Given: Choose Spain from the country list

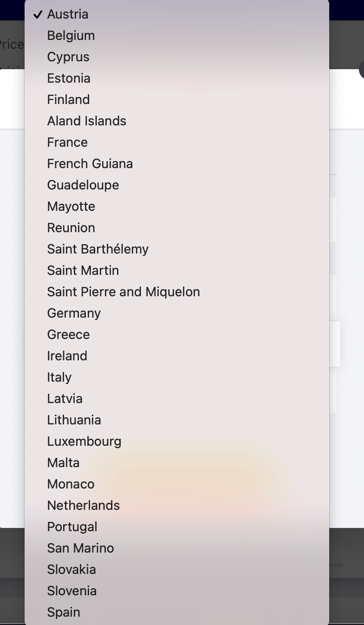Looking at the screenshot, I should (64, 612).
